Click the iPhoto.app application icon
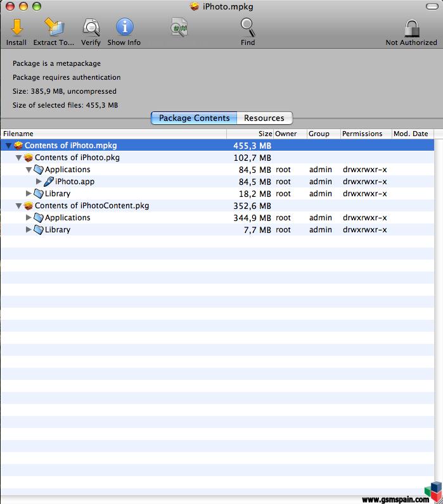Screen dimensions: 443x504 point(49,182)
